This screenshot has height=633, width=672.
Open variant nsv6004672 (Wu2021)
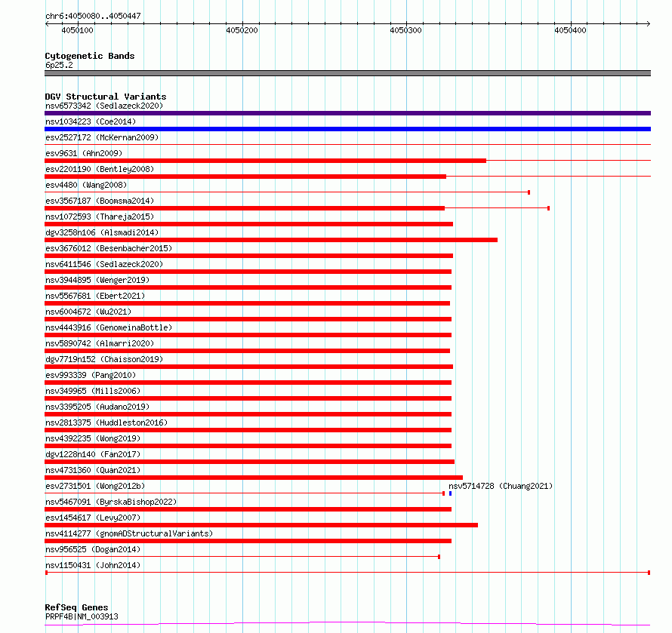coord(88,312)
